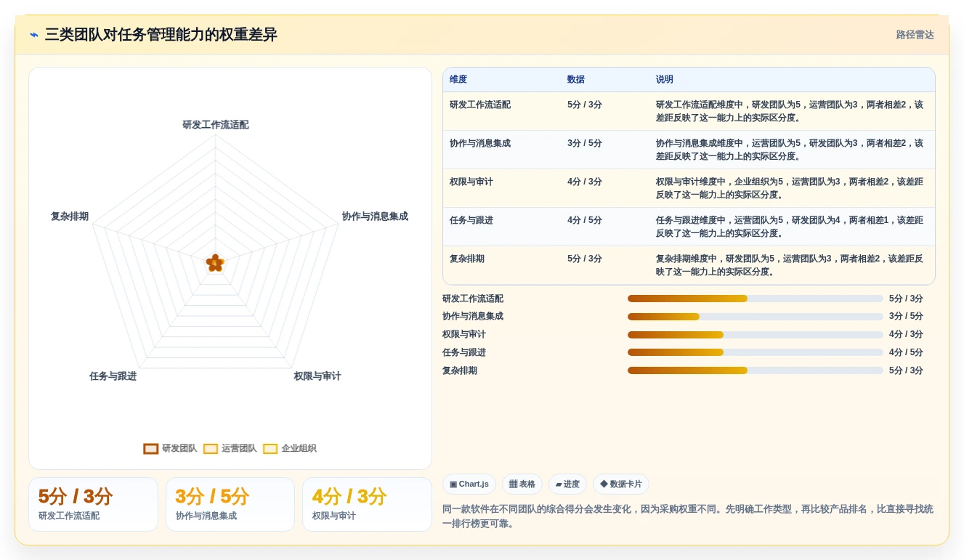Click the radar axis label 复杂排期
Viewport: 964px width, 560px height.
coord(70,216)
